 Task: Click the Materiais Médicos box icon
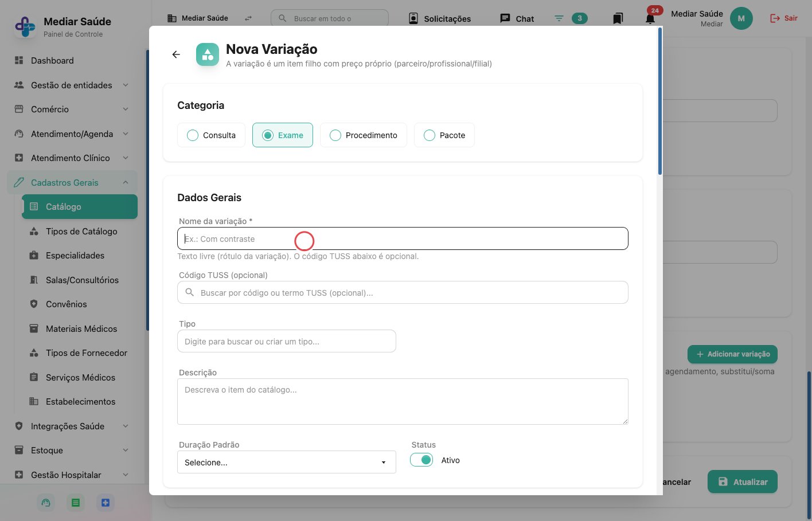[x=34, y=328]
